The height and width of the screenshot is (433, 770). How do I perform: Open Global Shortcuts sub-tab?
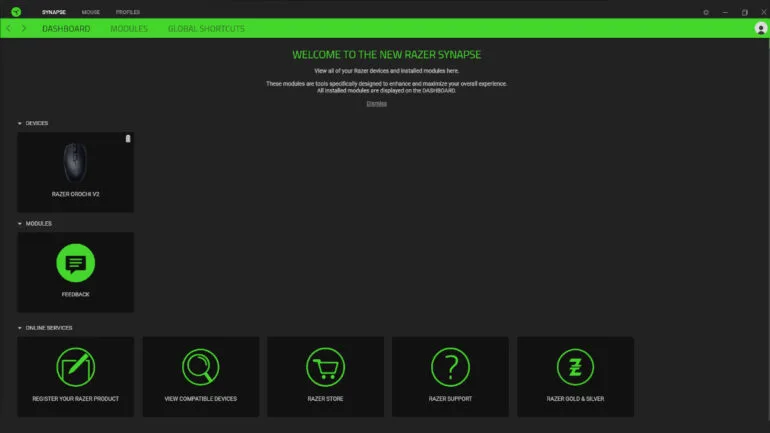point(206,28)
